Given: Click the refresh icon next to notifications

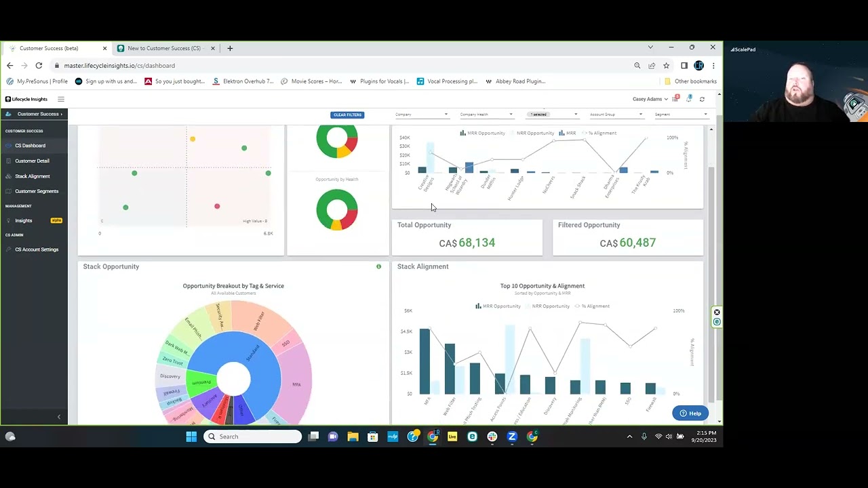Looking at the screenshot, I should tap(702, 99).
